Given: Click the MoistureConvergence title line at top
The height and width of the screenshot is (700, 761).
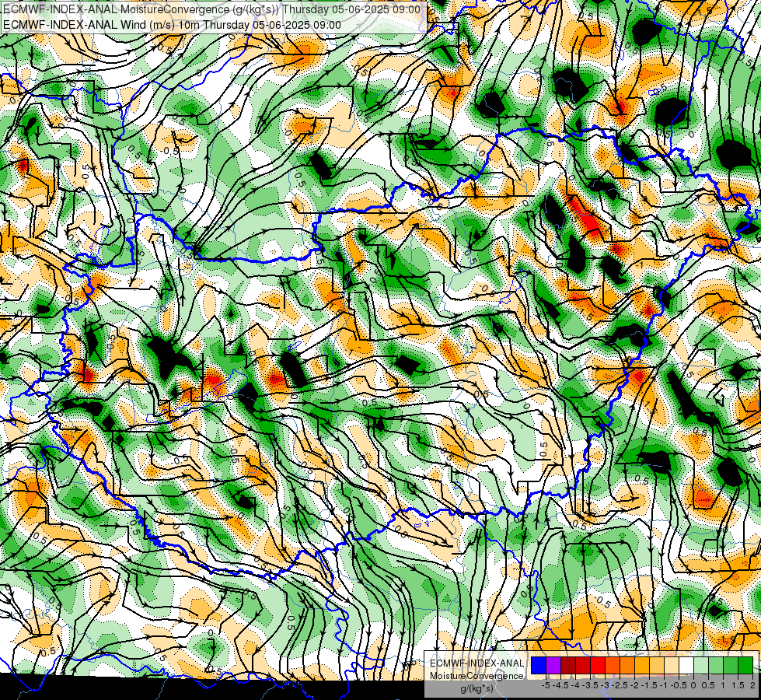Looking at the screenshot, I should 211,9.
